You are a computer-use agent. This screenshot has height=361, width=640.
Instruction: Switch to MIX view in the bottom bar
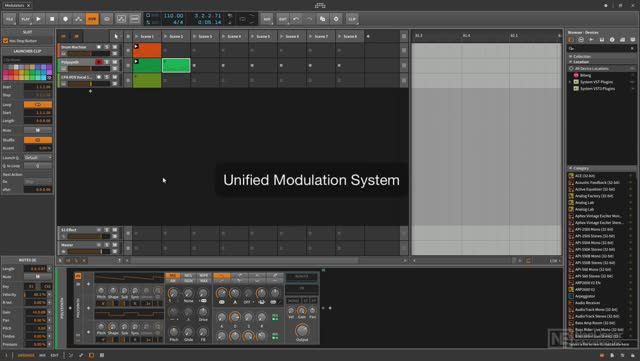pyautogui.click(x=42, y=355)
